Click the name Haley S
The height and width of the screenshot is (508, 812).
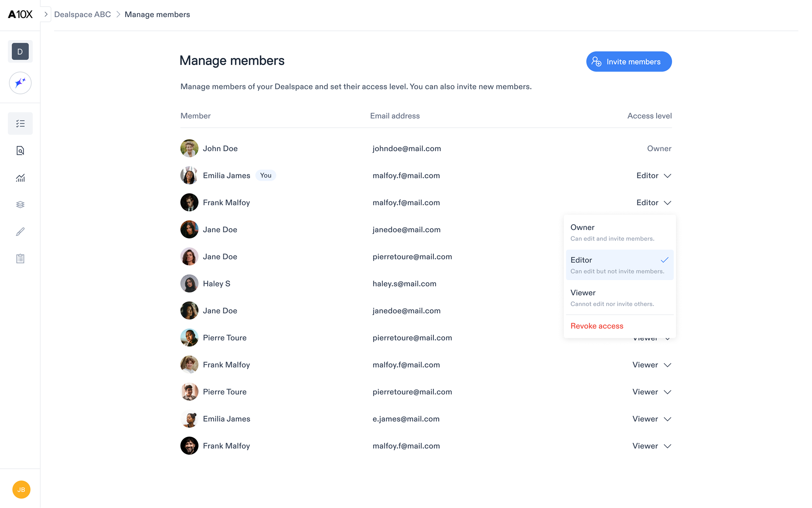pyautogui.click(x=216, y=283)
